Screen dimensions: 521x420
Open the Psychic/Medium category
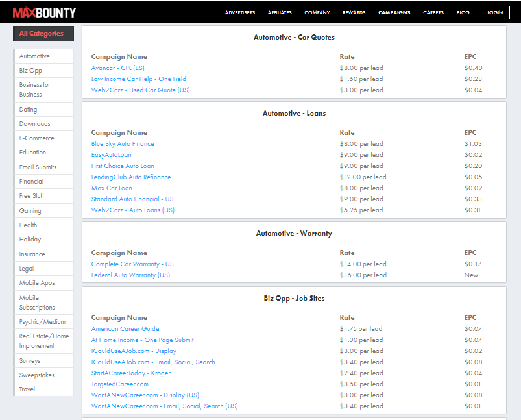44,322
